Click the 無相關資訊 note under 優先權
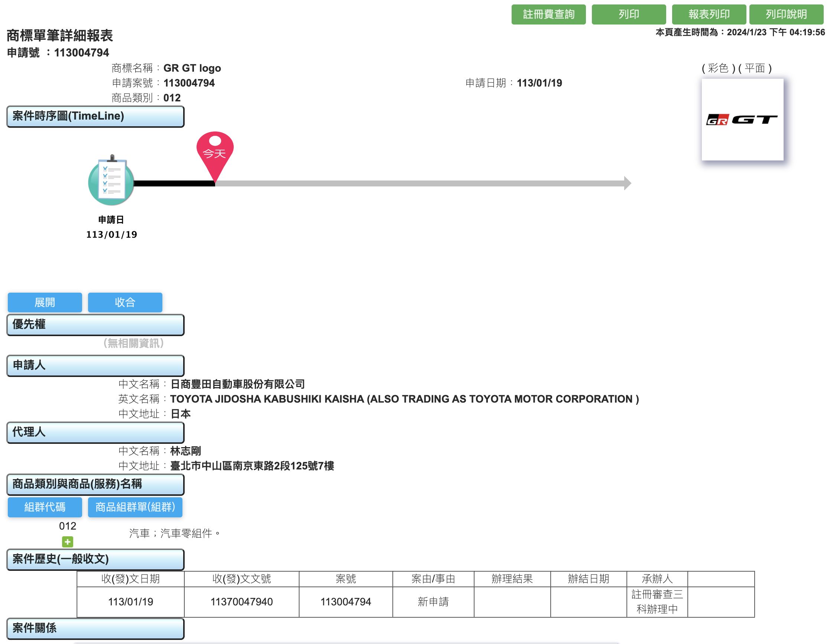Image resolution: width=833 pixels, height=644 pixels. (x=133, y=344)
